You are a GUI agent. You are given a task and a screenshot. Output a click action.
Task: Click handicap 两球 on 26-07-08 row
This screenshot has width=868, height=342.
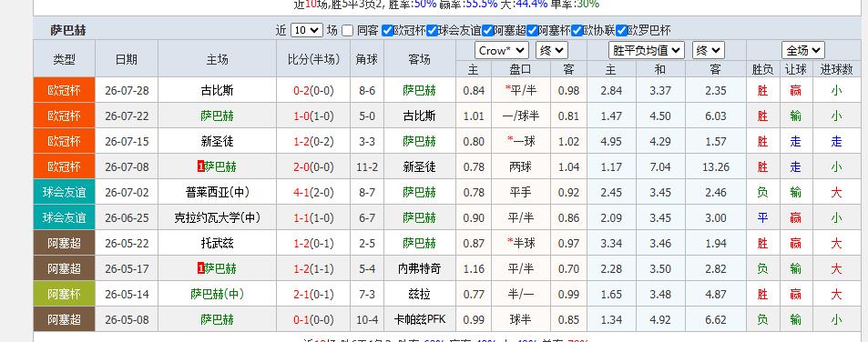click(520, 166)
